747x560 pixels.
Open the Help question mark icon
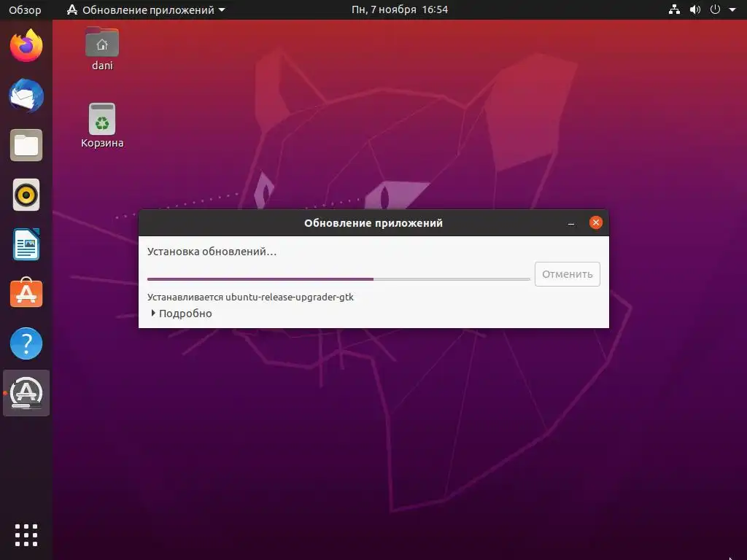(26, 343)
